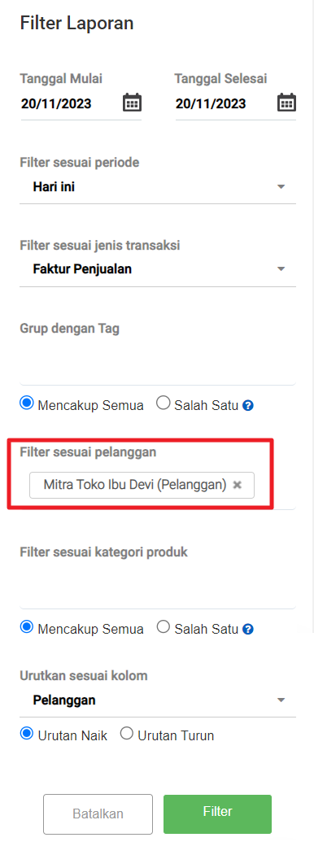
Task: Click help icon beside kategori produk options
Action: [249, 630]
